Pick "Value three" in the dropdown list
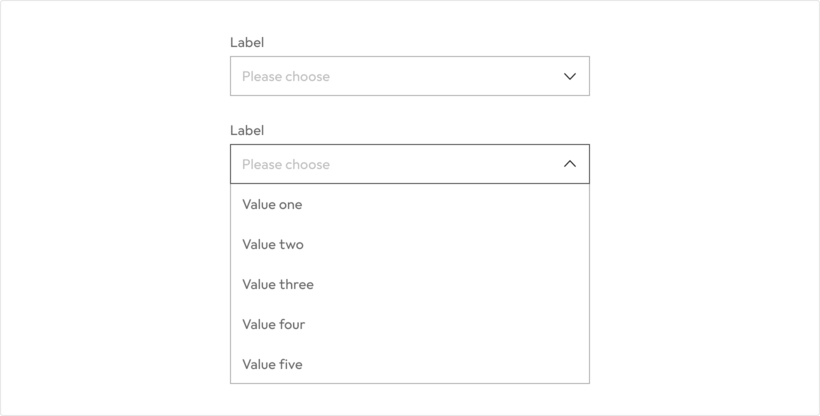 coord(278,284)
